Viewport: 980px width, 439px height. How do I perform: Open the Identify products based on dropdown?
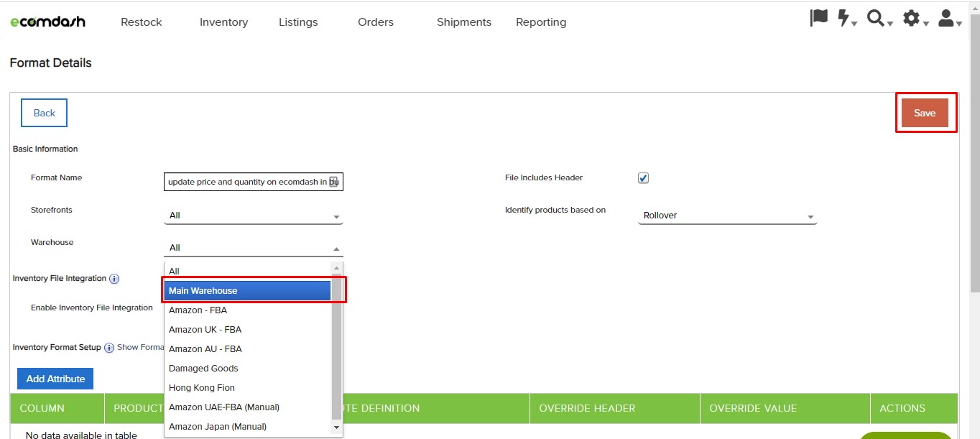pyautogui.click(x=727, y=216)
